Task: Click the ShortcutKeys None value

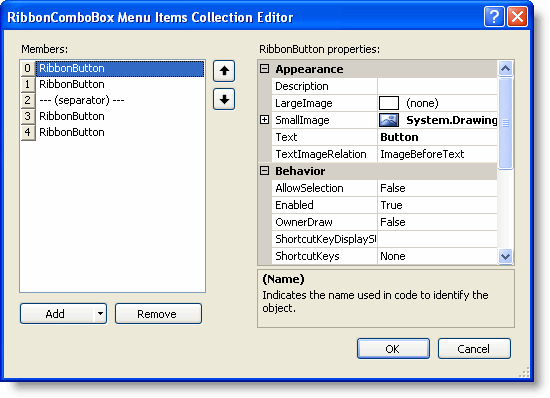Action: (437, 256)
